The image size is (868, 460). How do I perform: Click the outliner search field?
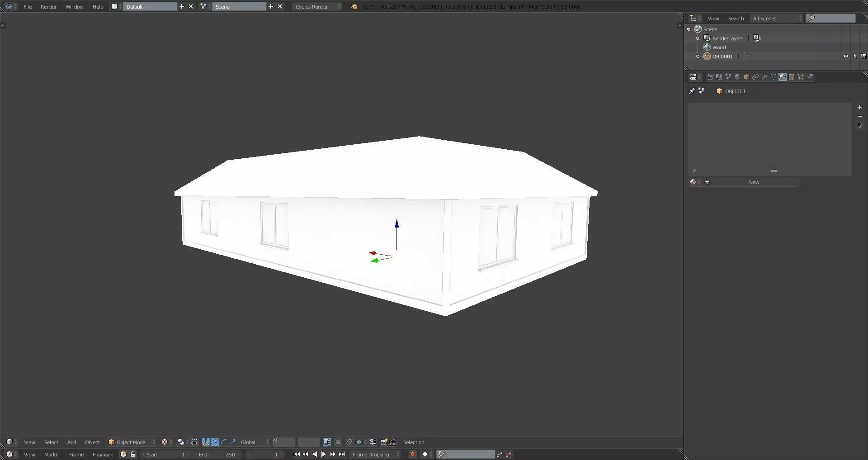pos(830,18)
